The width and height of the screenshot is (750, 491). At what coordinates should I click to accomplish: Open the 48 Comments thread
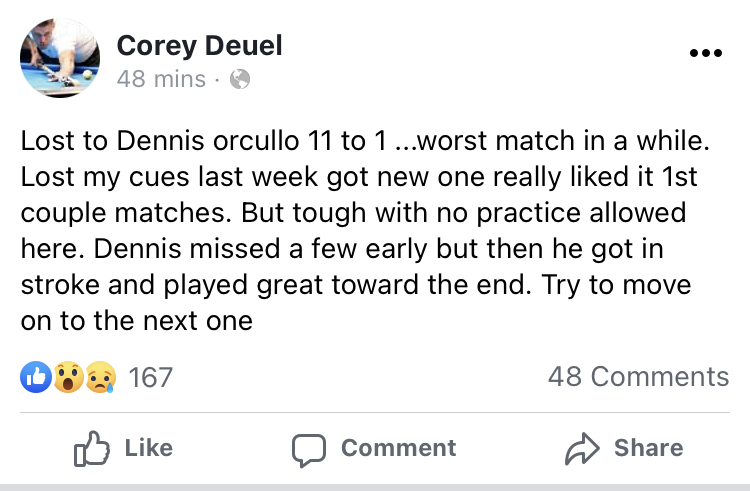tap(638, 377)
